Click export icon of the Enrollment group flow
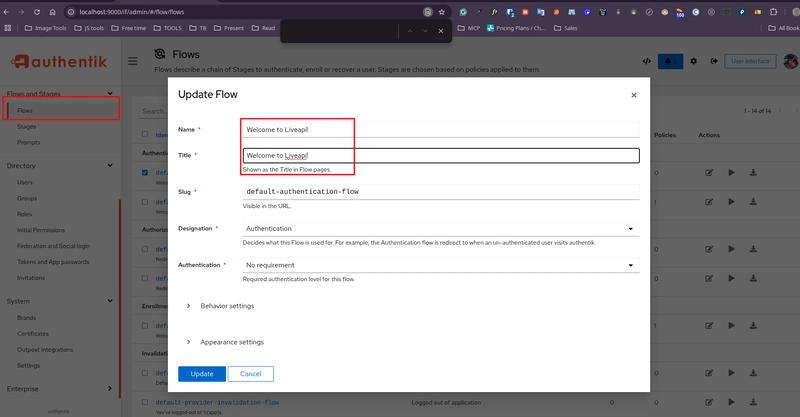Viewport: 800px width, 417px height. coord(753,326)
